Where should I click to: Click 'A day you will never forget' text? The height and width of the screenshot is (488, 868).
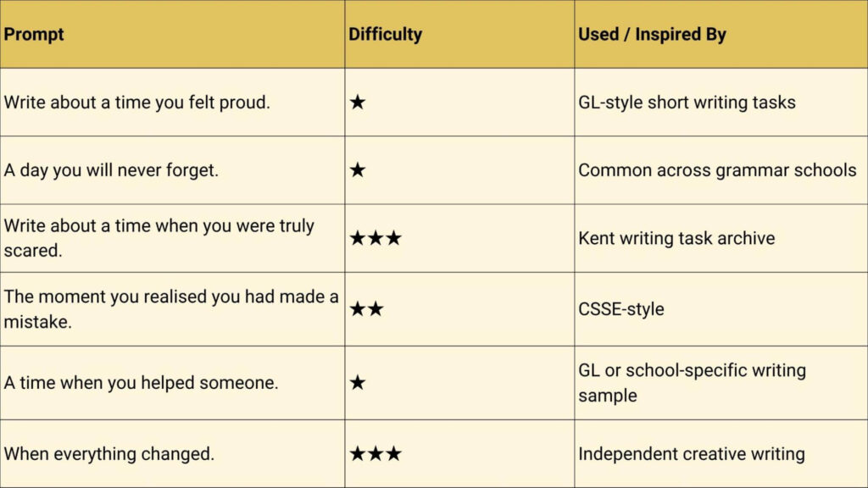(111, 170)
